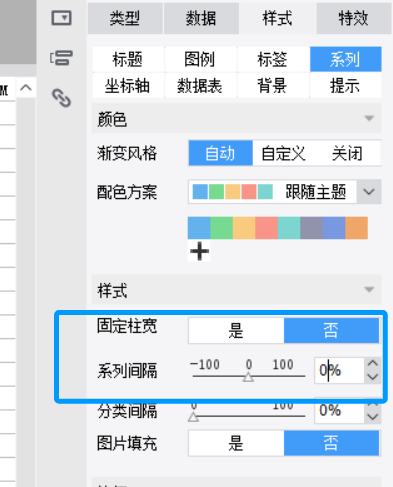Open the 配色方案 dropdown arrow

369,192
